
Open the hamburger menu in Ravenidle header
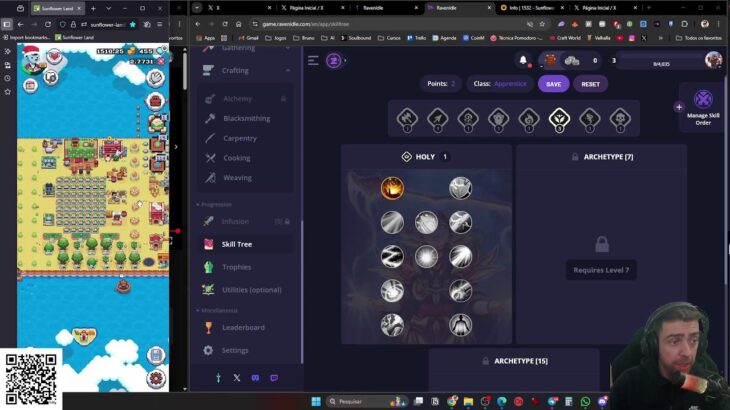[313, 60]
